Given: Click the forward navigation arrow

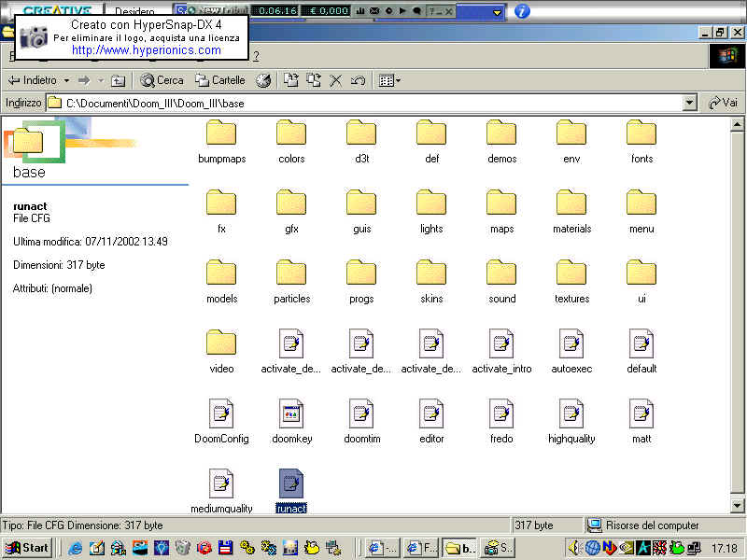Looking at the screenshot, I should [84, 80].
